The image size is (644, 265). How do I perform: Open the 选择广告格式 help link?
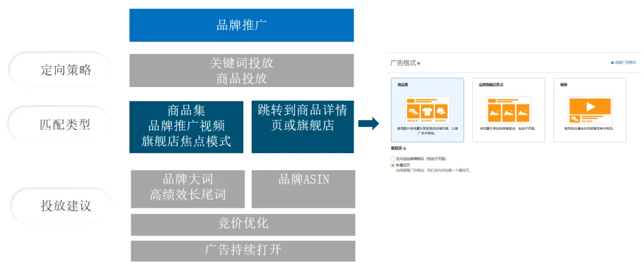tap(623, 63)
